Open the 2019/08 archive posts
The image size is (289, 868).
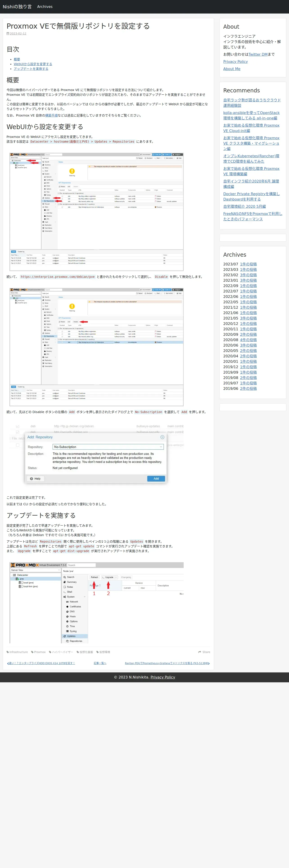(x=248, y=377)
